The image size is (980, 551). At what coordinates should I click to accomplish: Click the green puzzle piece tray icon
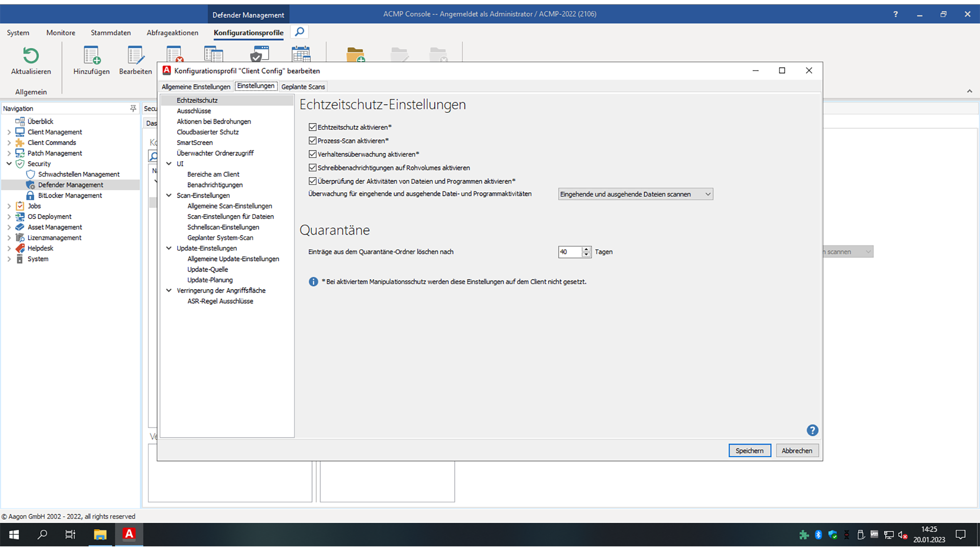tap(804, 535)
